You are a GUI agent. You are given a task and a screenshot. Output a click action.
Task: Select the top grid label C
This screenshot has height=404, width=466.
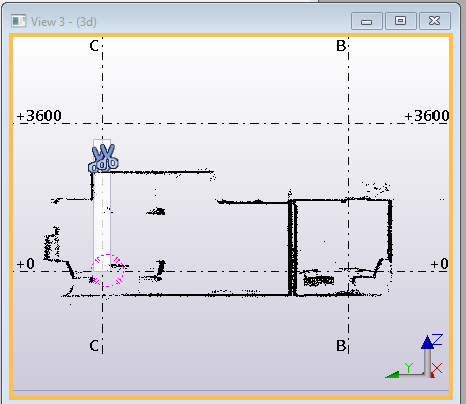[94, 46]
